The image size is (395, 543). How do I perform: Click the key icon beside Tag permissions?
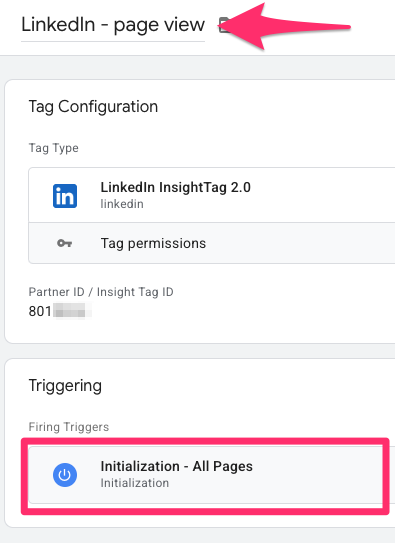coord(64,243)
